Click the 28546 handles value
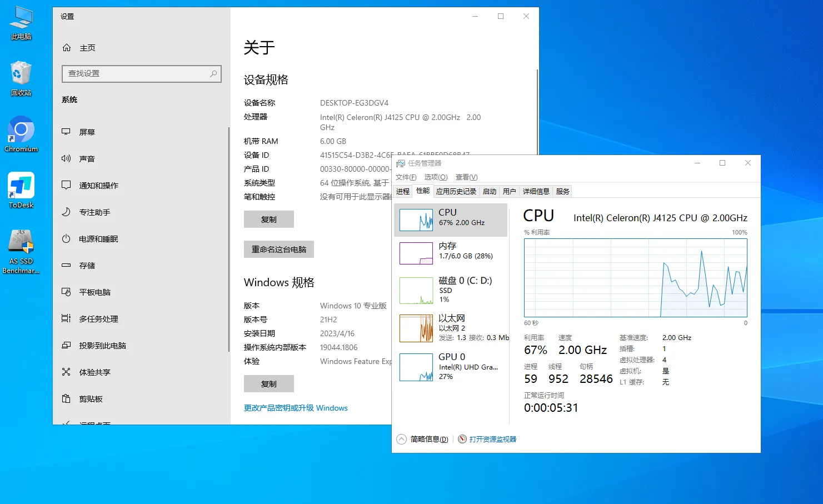Screen dimensions: 823x504 pyautogui.click(x=596, y=379)
